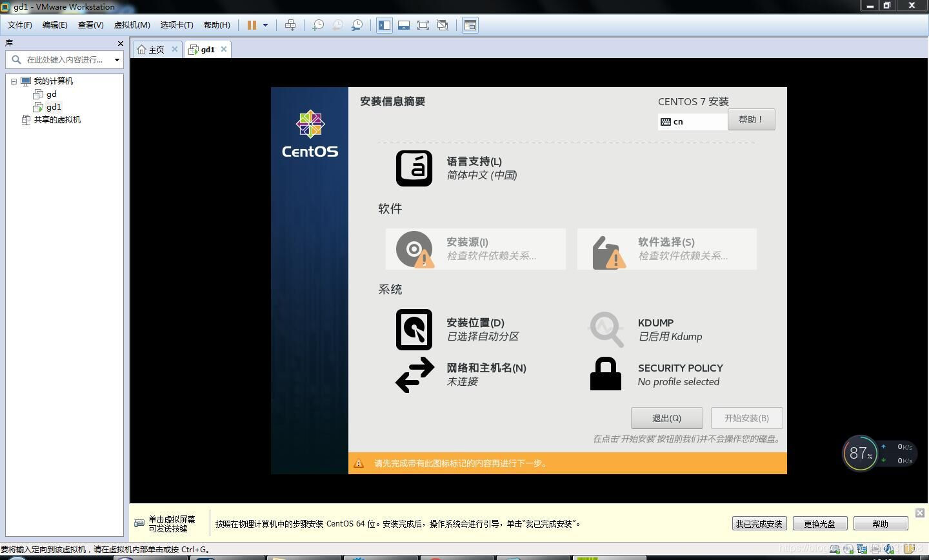Open the library search dropdown arrow
Image resolution: width=929 pixels, height=560 pixels.
pyautogui.click(x=117, y=59)
